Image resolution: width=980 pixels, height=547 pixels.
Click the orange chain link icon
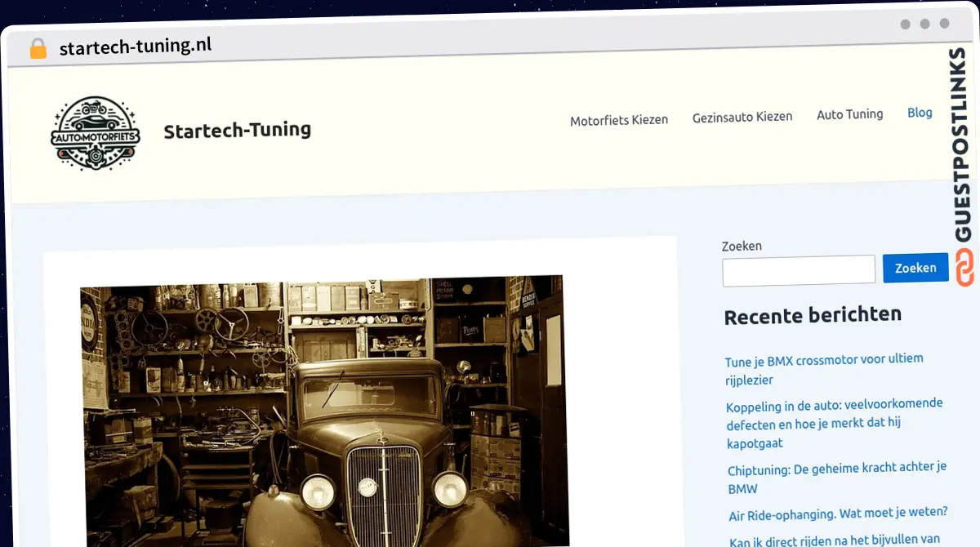(964, 269)
